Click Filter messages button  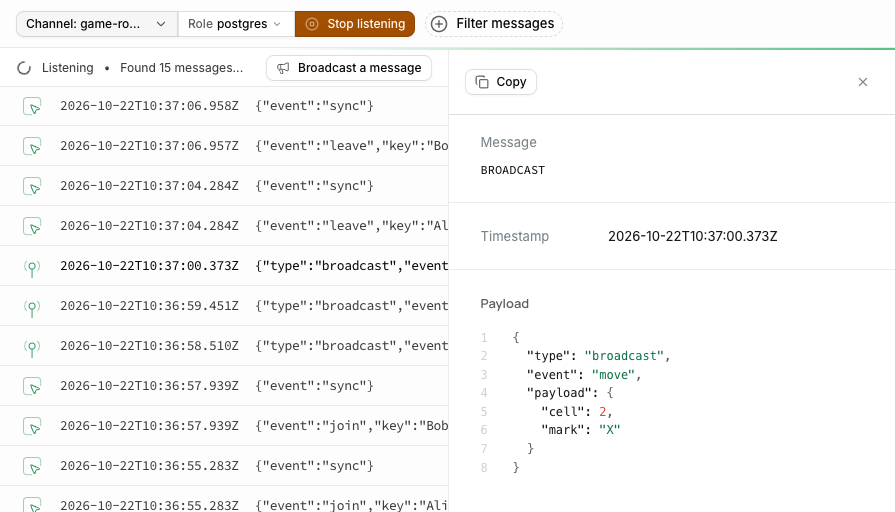[494, 24]
